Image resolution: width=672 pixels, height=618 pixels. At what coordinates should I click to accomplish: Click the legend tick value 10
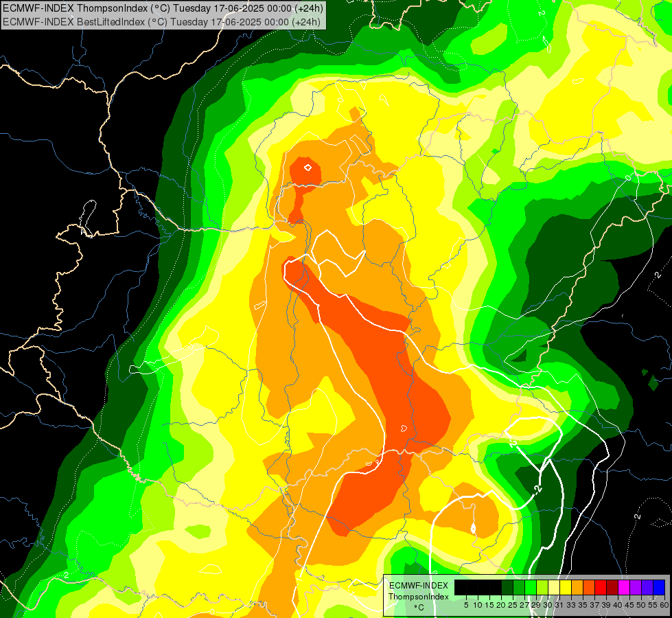pos(478,605)
